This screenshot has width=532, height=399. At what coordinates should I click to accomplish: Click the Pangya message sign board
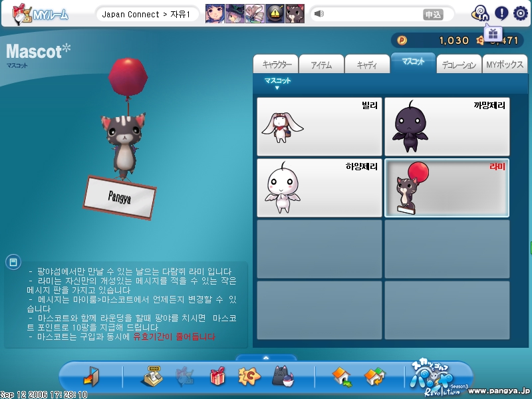120,196
